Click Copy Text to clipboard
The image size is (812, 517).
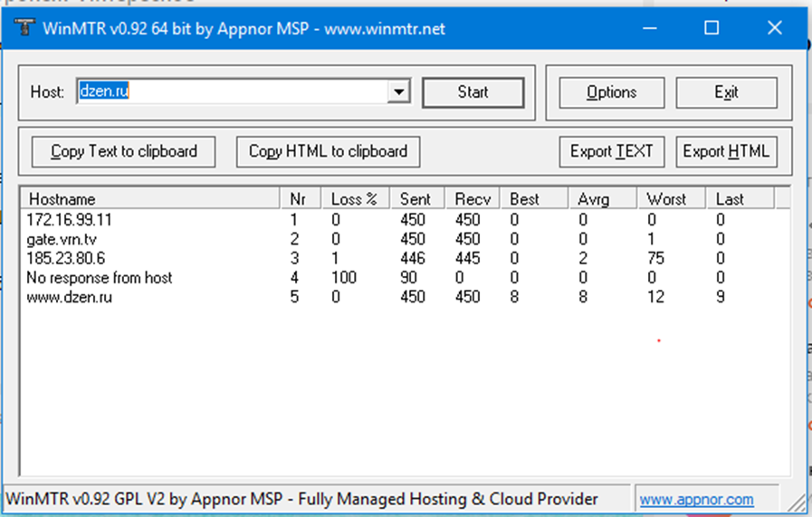[124, 151]
